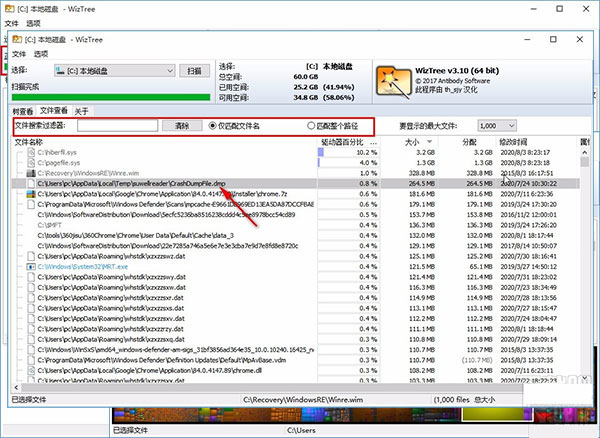This screenshot has width=600, height=438.
Task: Select the Cache\data_3 file row
Action: (x=295, y=236)
